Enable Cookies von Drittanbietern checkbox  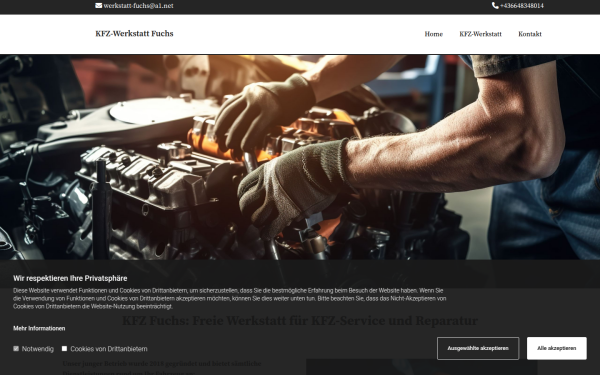click(64, 349)
